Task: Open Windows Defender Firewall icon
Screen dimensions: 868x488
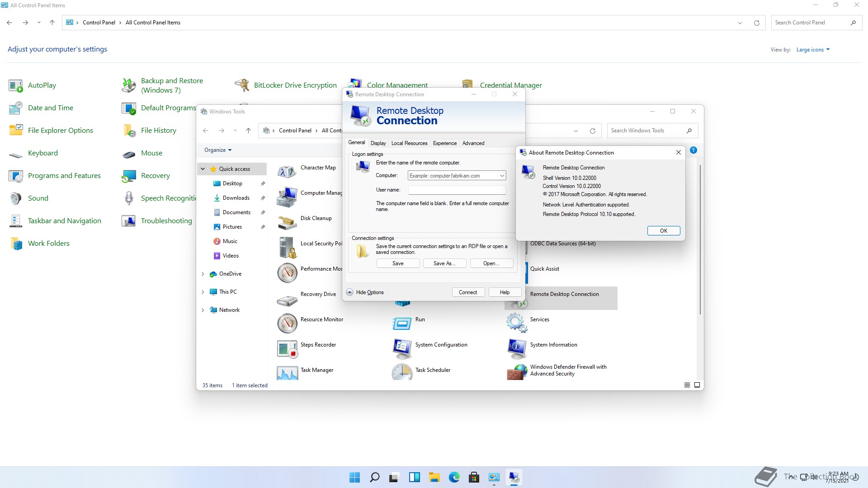Action: [x=517, y=371]
